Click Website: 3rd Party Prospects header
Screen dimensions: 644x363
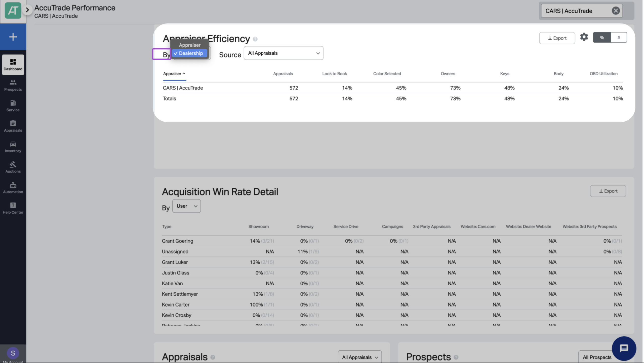(x=589, y=227)
